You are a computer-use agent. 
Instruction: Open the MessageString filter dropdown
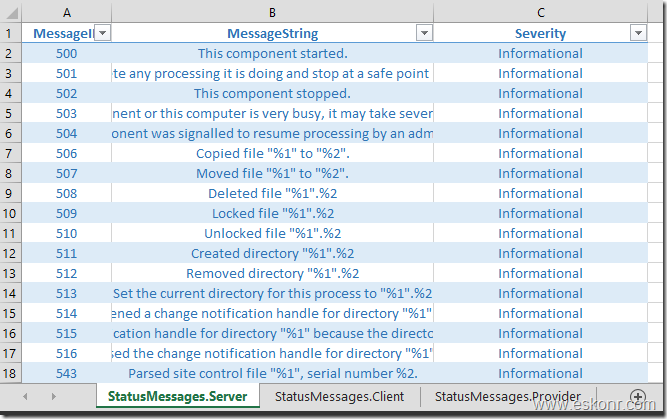click(x=423, y=34)
